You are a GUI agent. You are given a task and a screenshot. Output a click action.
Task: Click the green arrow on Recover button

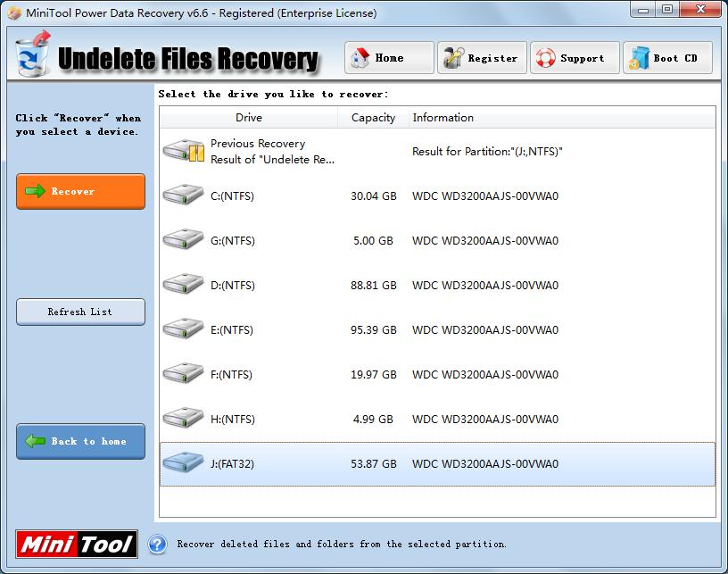pos(35,191)
